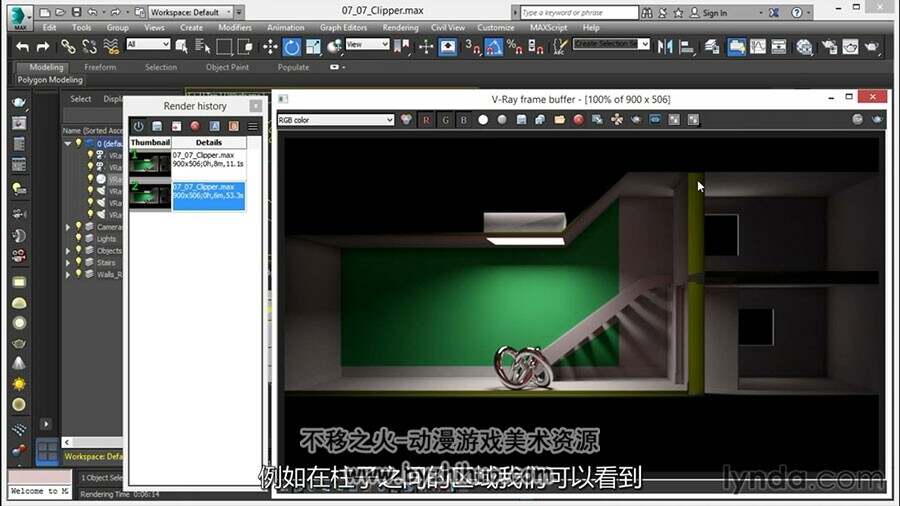The height and width of the screenshot is (506, 900).
Task: Click the Select and Link chain icon
Action: pyautogui.click(x=68, y=46)
